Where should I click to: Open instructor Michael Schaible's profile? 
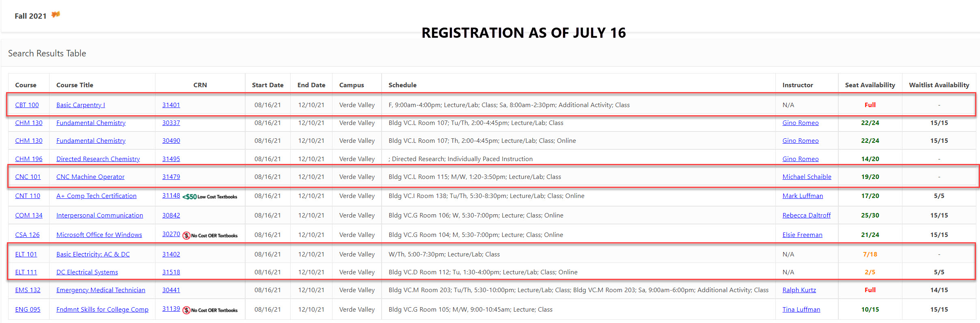[806, 177]
